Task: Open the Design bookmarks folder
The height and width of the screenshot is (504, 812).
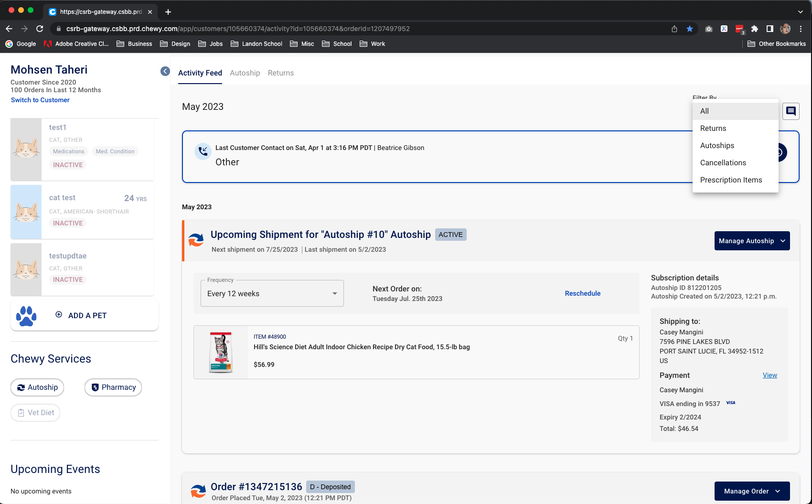Action: click(175, 43)
